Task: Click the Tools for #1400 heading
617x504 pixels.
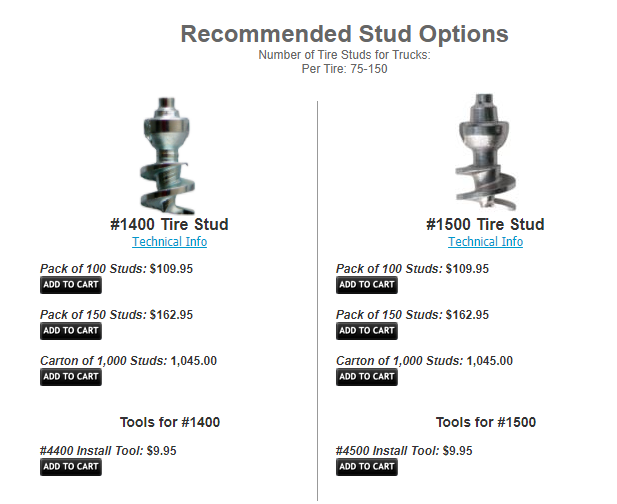Action: 170,422
